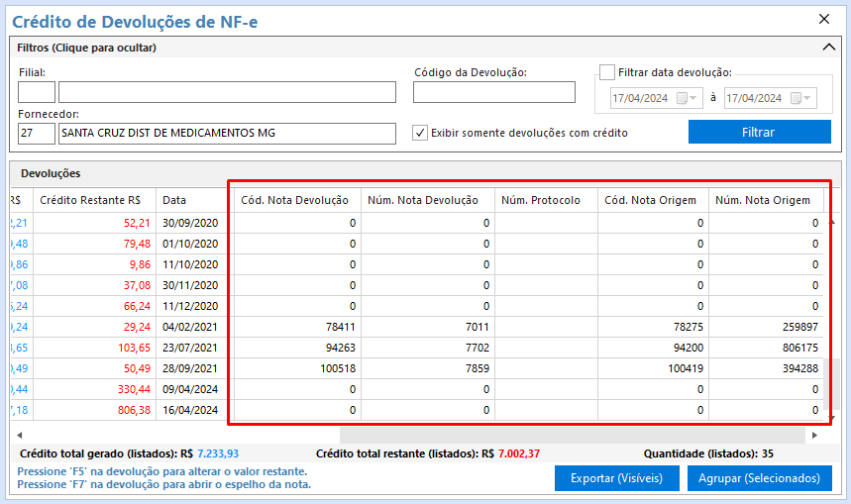851x504 pixels.
Task: Sort by Cód. Nota Devolução column header
Action: [x=295, y=200]
